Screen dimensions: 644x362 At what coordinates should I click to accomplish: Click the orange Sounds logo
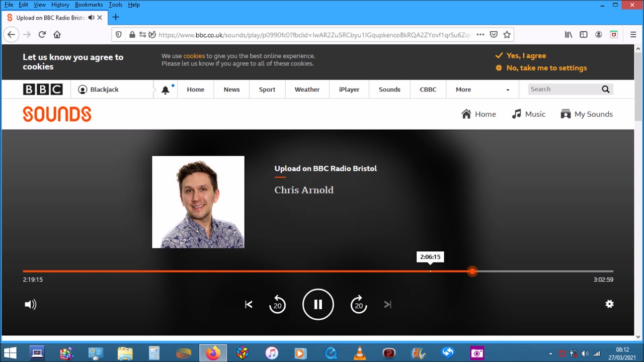coord(57,114)
